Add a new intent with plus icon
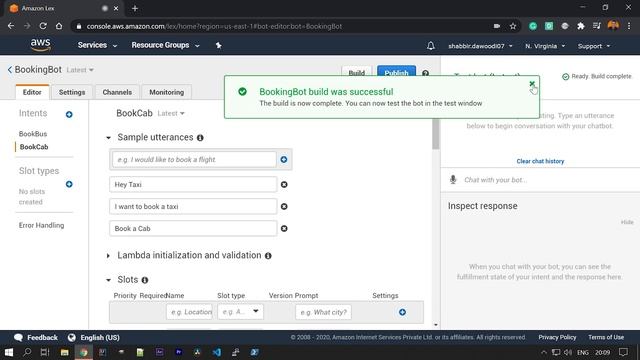This screenshot has width=640, height=360. 69,115
